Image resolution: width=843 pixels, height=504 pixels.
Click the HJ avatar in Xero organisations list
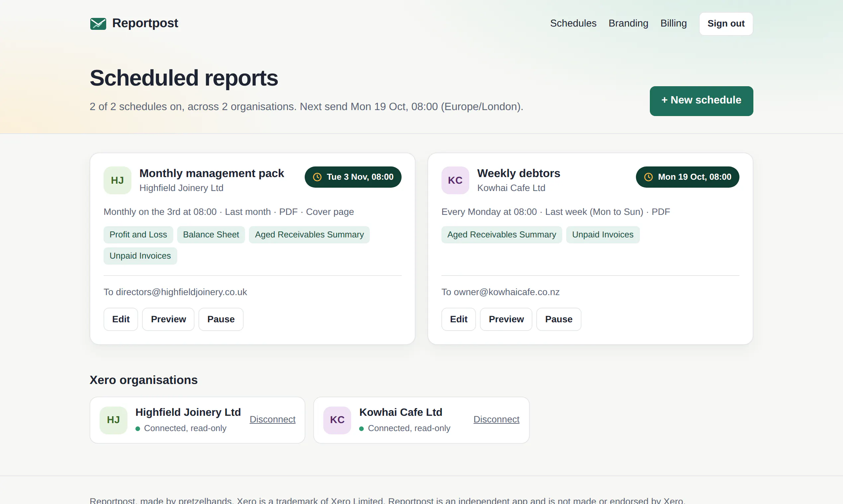113,420
